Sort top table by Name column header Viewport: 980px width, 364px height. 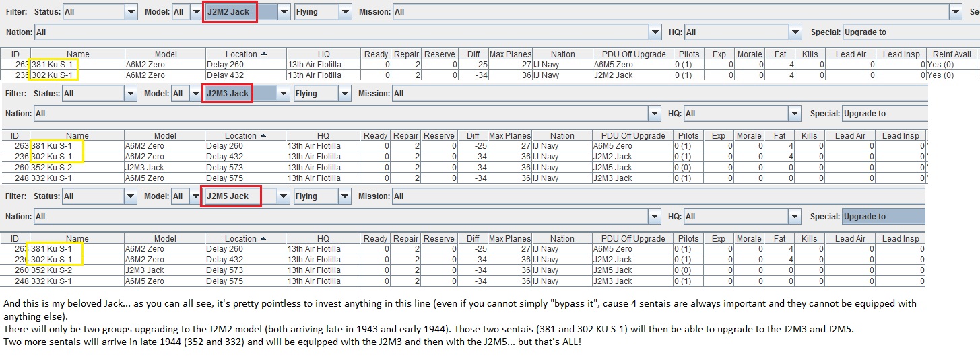(x=77, y=54)
